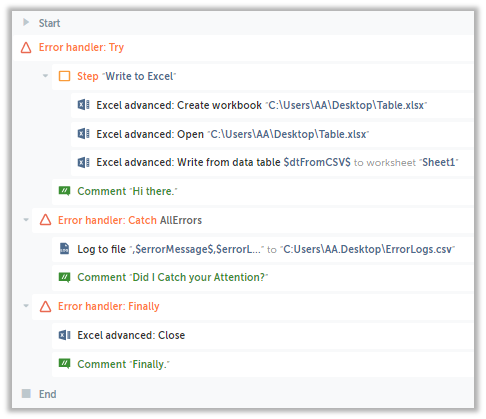
Task: Click the Excel icon beside Write from data table
Action: click(84, 162)
